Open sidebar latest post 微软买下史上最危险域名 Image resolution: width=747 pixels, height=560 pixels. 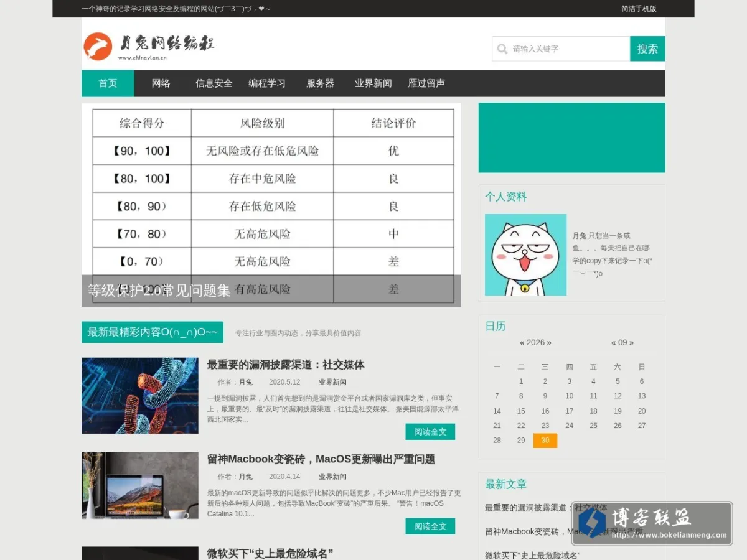tap(533, 555)
